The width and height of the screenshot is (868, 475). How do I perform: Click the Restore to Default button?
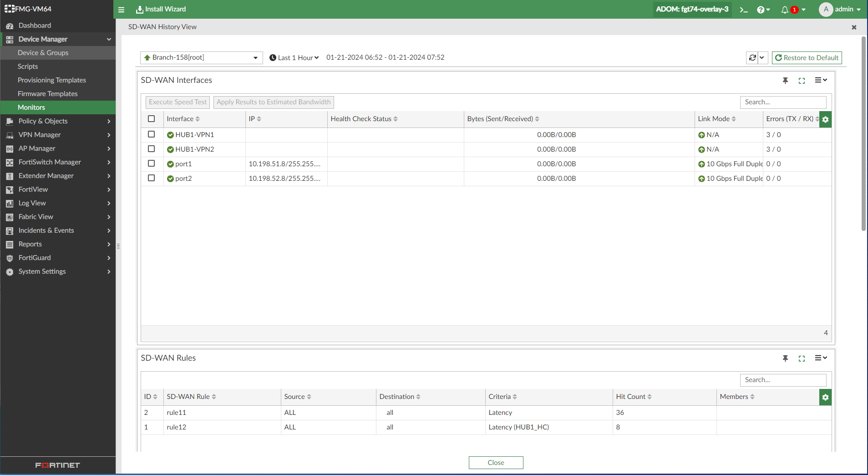807,58
